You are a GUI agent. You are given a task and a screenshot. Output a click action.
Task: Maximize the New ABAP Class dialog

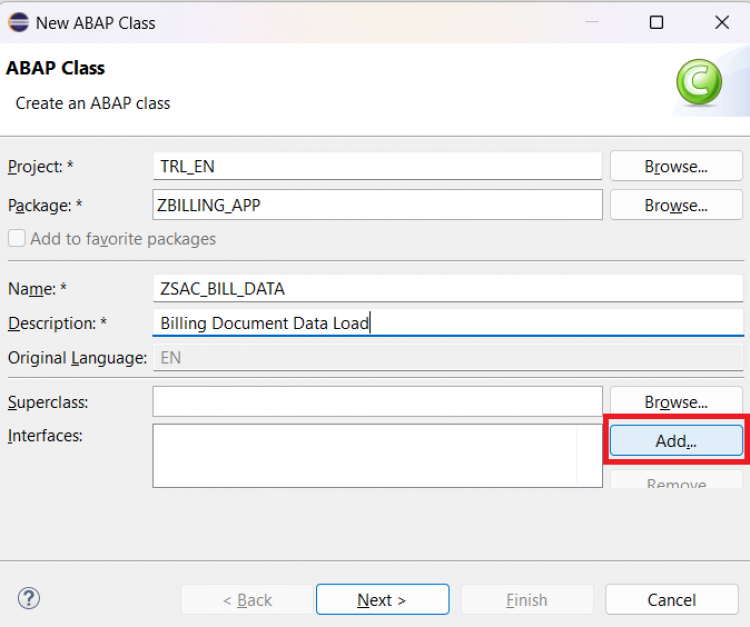pyautogui.click(x=656, y=22)
